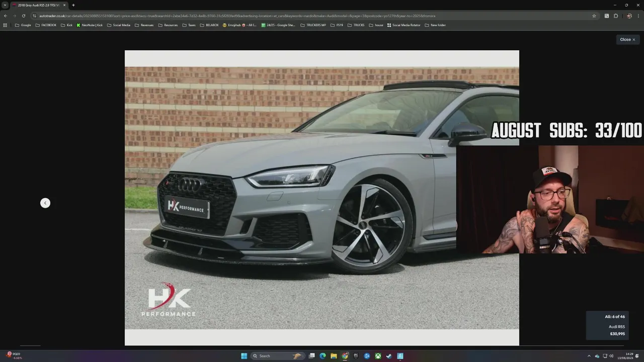The height and width of the screenshot is (362, 644).
Task: Click the browser forward arrow
Action: pyautogui.click(x=14, y=16)
